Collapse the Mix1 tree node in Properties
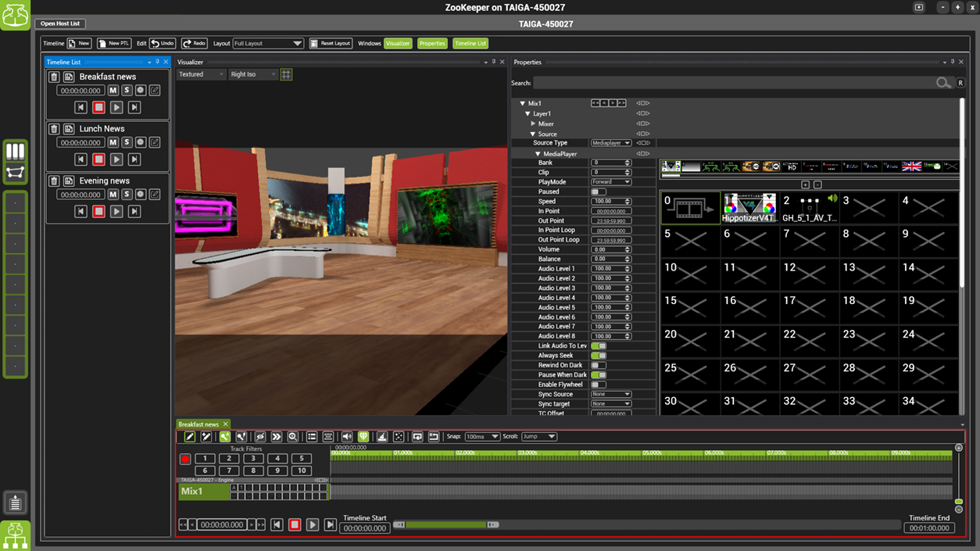This screenshot has height=551, width=980. point(523,103)
